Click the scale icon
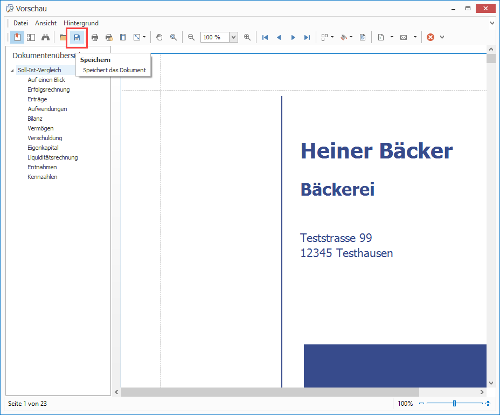The width and height of the screenshot is (500, 415). point(137,37)
